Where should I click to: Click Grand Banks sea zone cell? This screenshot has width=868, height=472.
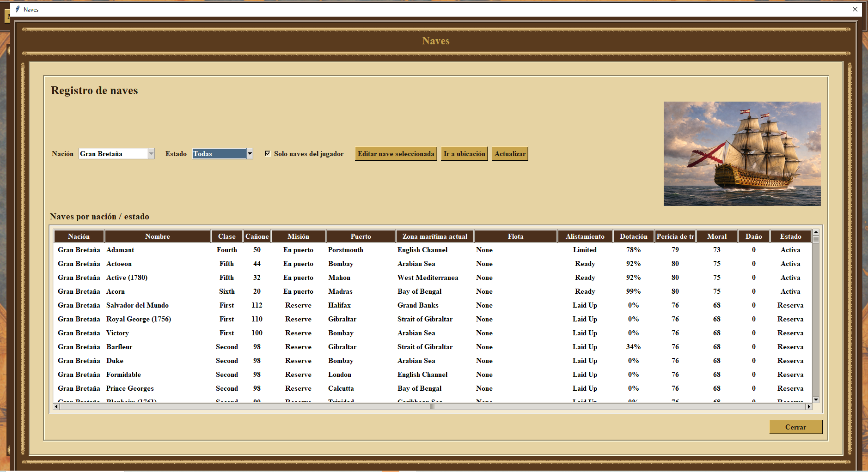[418, 305]
